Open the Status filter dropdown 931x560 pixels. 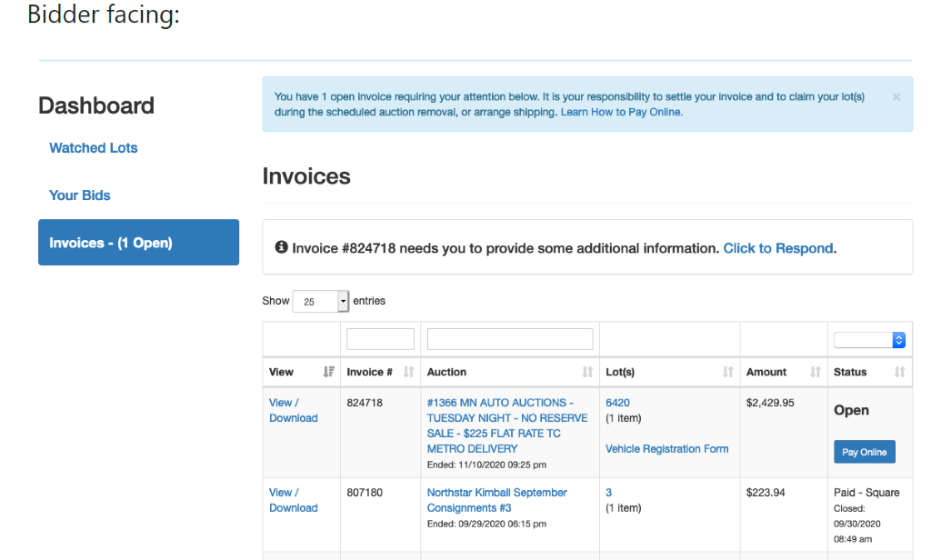(x=869, y=340)
